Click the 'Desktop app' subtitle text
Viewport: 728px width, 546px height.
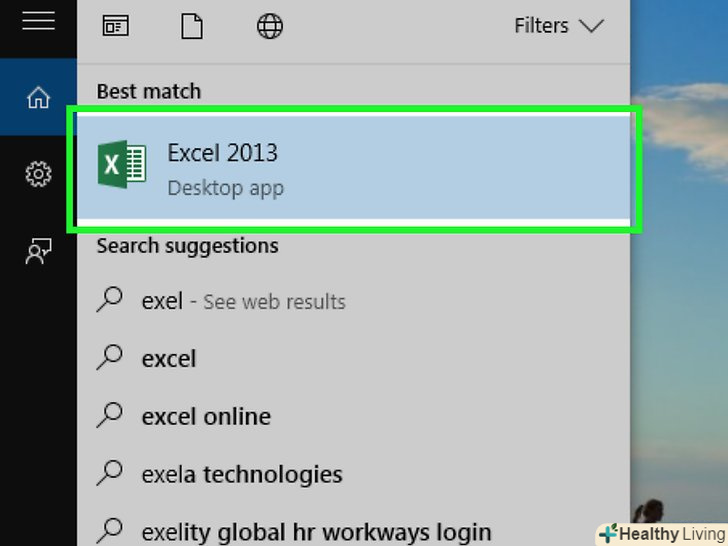226,188
